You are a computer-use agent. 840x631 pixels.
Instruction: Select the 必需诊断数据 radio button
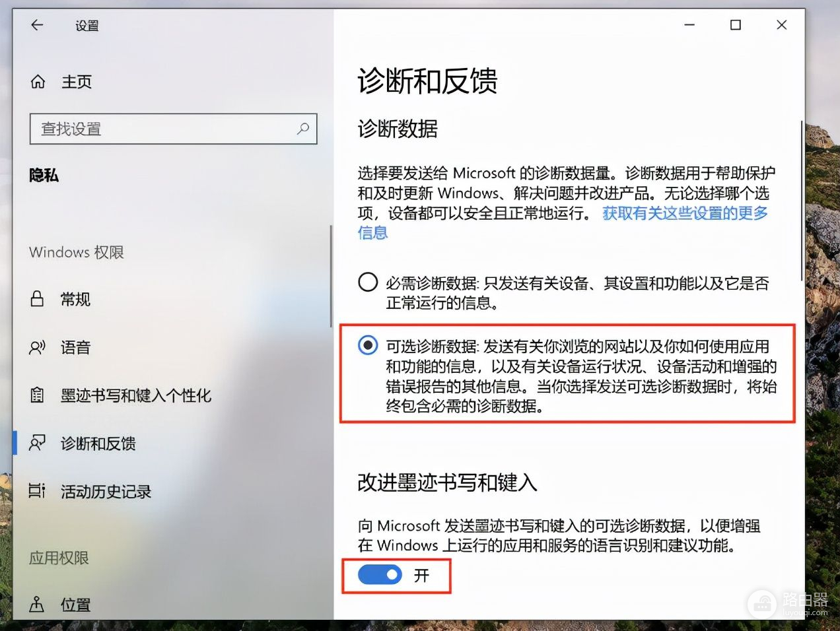click(368, 282)
